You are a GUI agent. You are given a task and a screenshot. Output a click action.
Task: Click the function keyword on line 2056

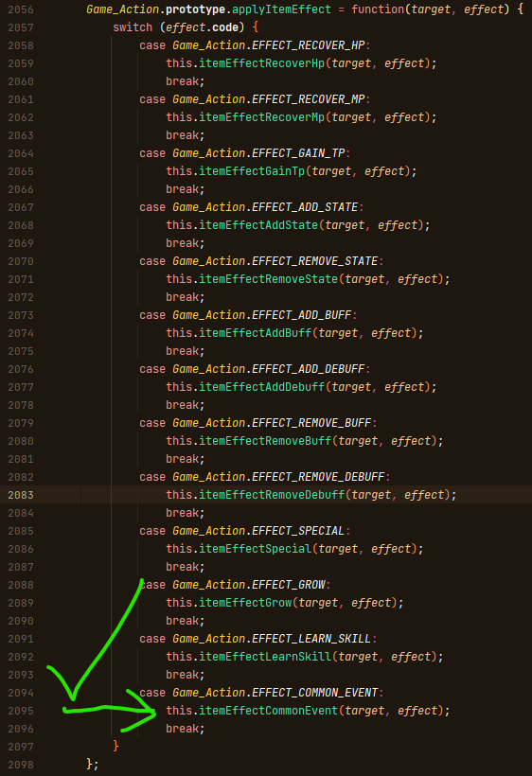point(378,9)
